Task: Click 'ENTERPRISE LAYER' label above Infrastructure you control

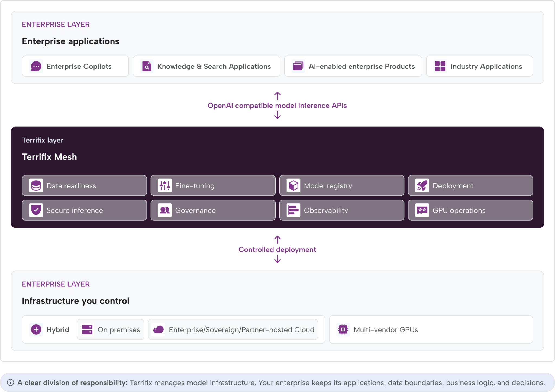Action: (x=56, y=284)
